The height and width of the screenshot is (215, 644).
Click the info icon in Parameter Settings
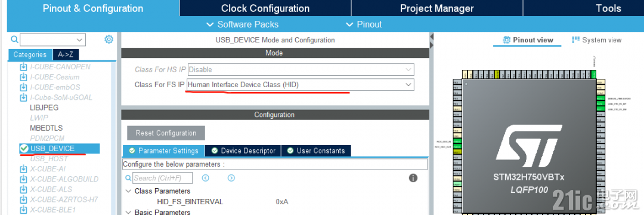(x=413, y=178)
